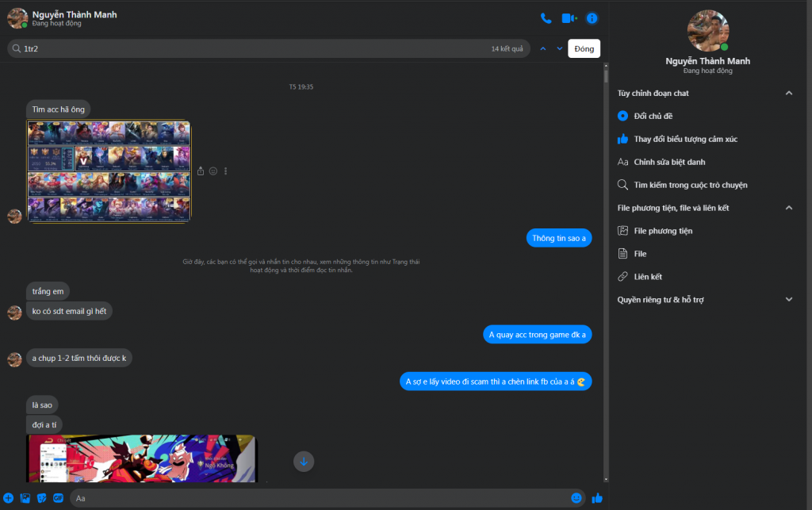Collapse File phương tiện, file và liên kết
The height and width of the screenshot is (510, 812).
click(788, 208)
